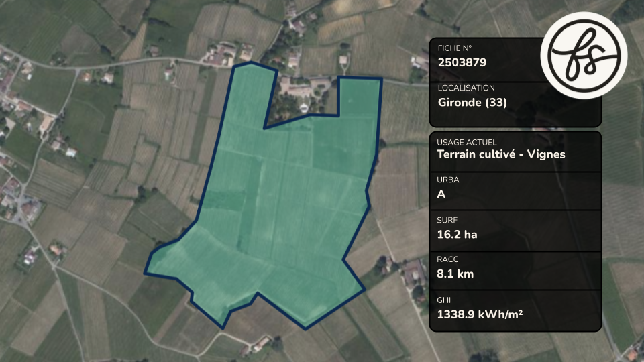Click the FICHE N° label
Screen dimensions: 644x362
click(x=455, y=48)
